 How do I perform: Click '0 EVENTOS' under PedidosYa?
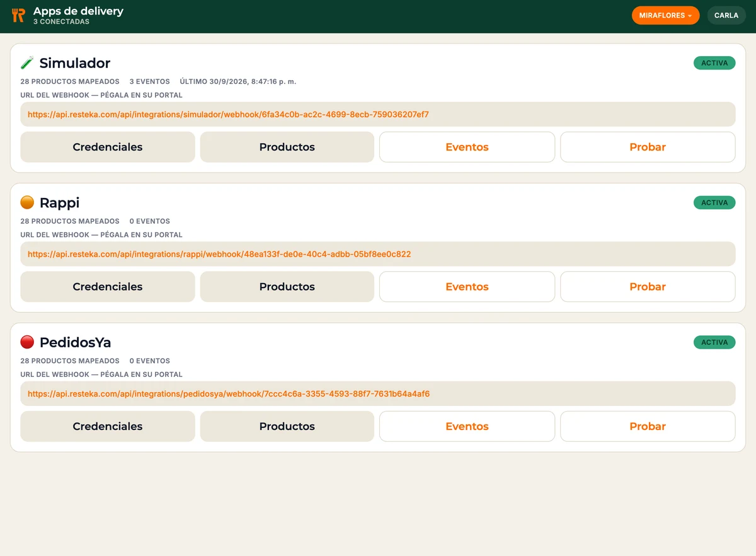coord(150,361)
